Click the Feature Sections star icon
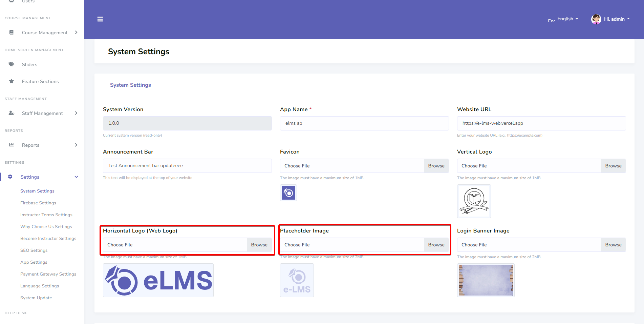The width and height of the screenshot is (644, 324). click(12, 81)
